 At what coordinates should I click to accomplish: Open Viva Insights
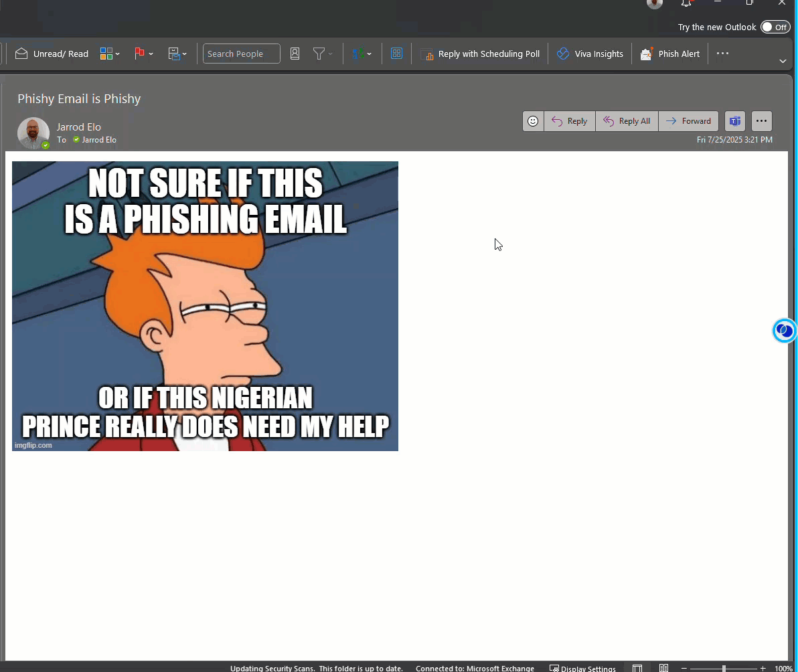(590, 54)
